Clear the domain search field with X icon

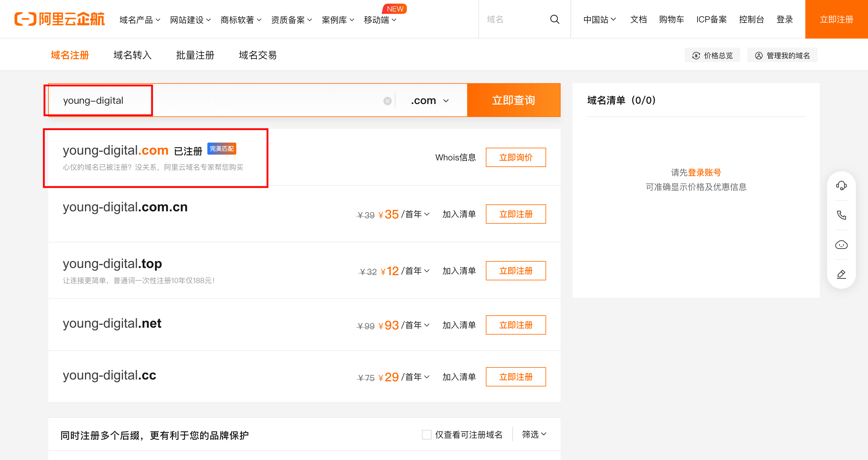pos(388,101)
